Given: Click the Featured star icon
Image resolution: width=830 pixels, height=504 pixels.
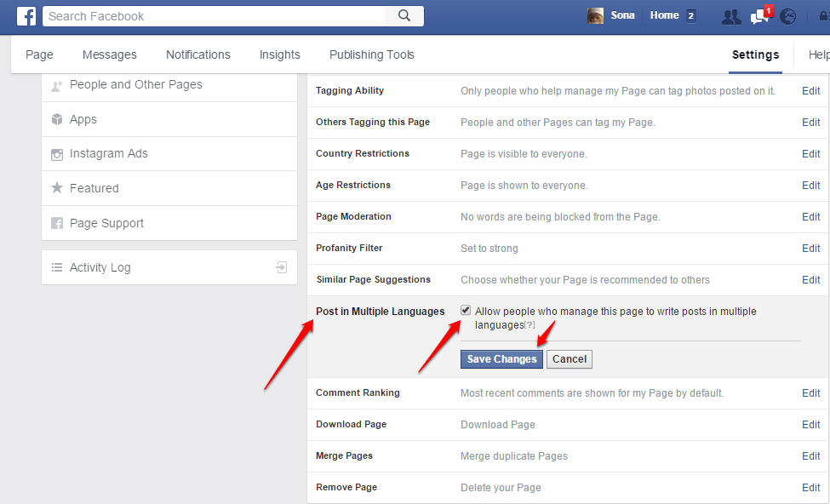Looking at the screenshot, I should point(57,187).
